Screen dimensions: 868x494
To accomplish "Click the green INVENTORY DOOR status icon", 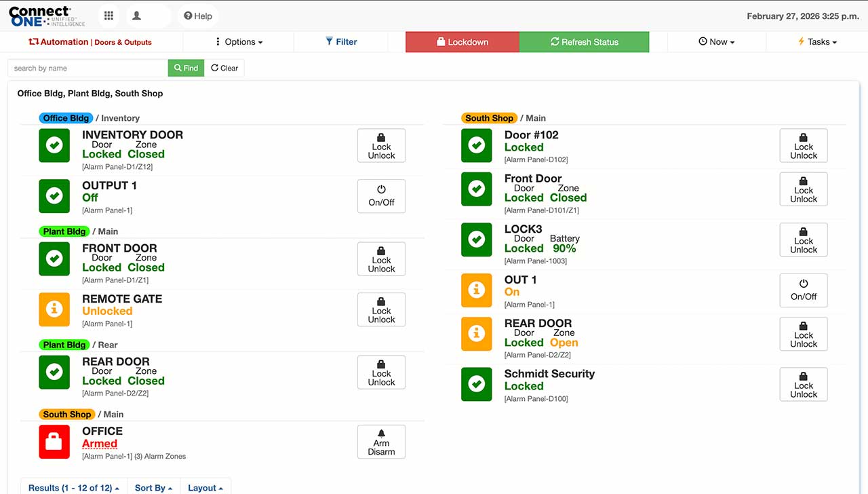I will click(x=54, y=145).
